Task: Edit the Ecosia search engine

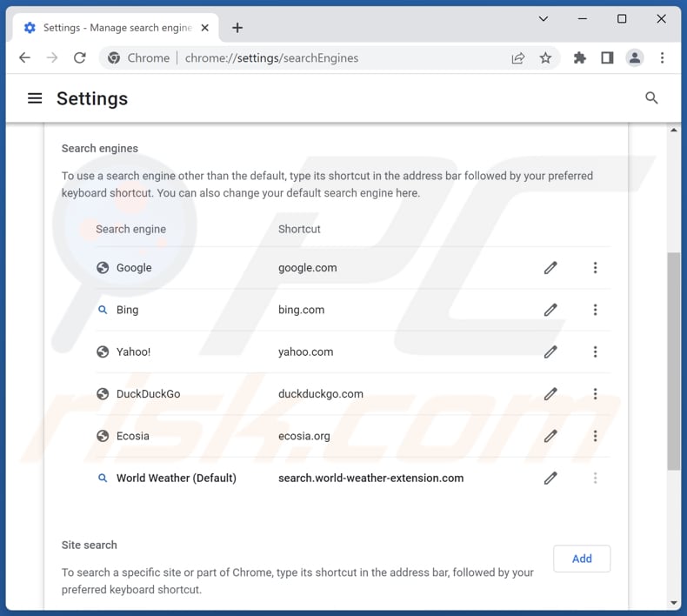Action: [550, 436]
